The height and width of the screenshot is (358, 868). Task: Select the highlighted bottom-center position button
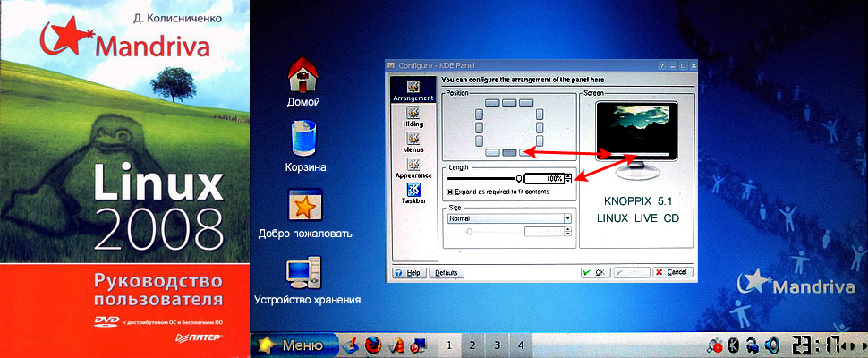(509, 153)
